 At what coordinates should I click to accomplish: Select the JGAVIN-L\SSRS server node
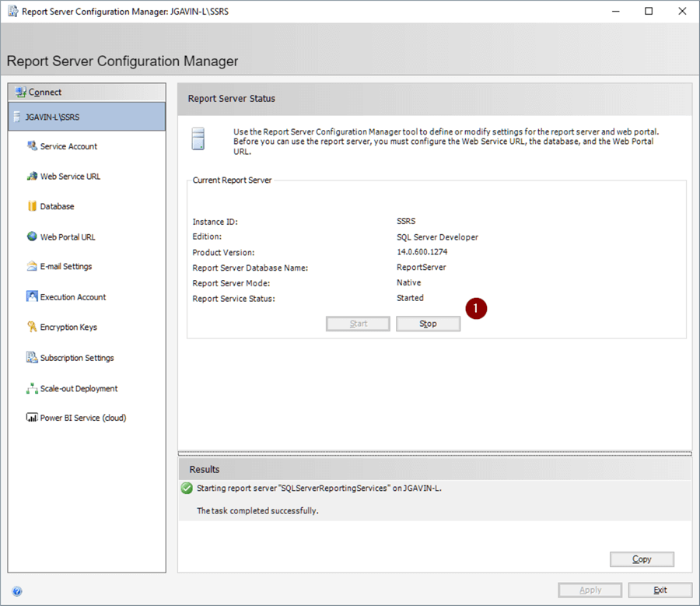click(86, 117)
